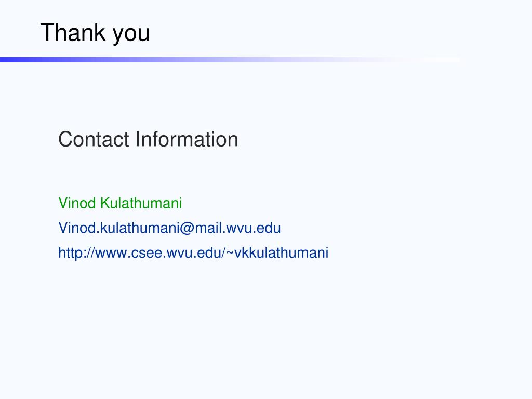Click the email address Vinod.kulathumani@mail.wvu.edu

[169, 228]
